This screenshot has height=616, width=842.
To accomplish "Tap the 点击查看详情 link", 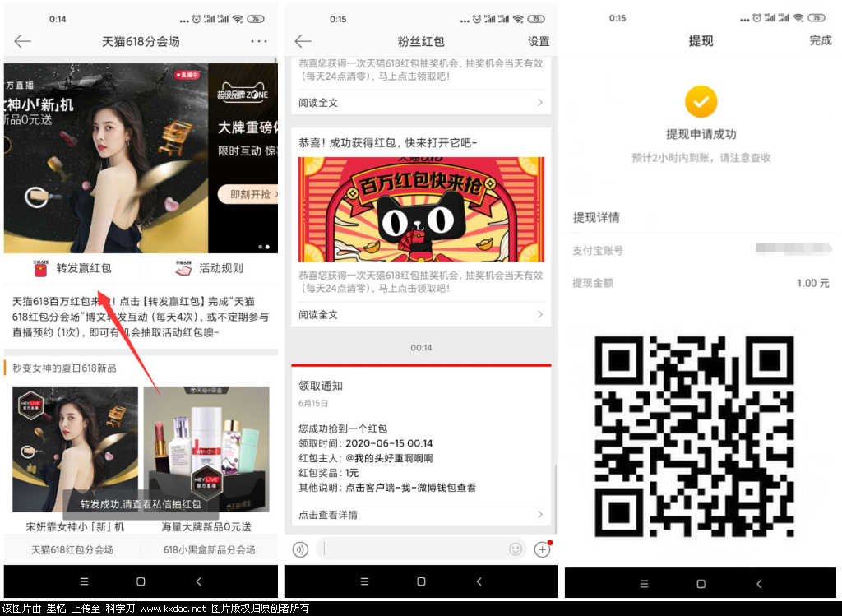I will pos(328,515).
